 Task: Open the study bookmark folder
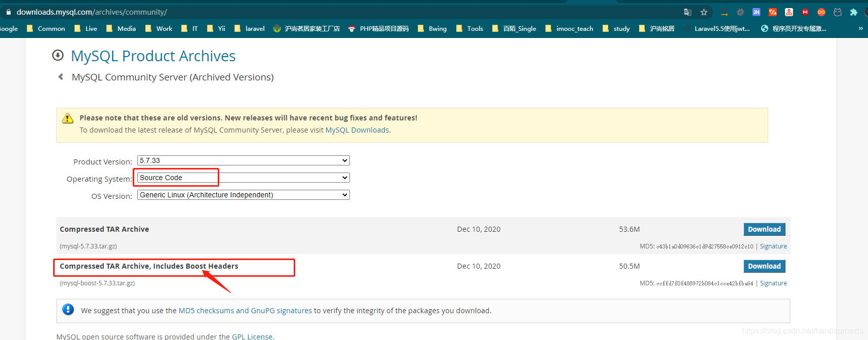[616, 29]
